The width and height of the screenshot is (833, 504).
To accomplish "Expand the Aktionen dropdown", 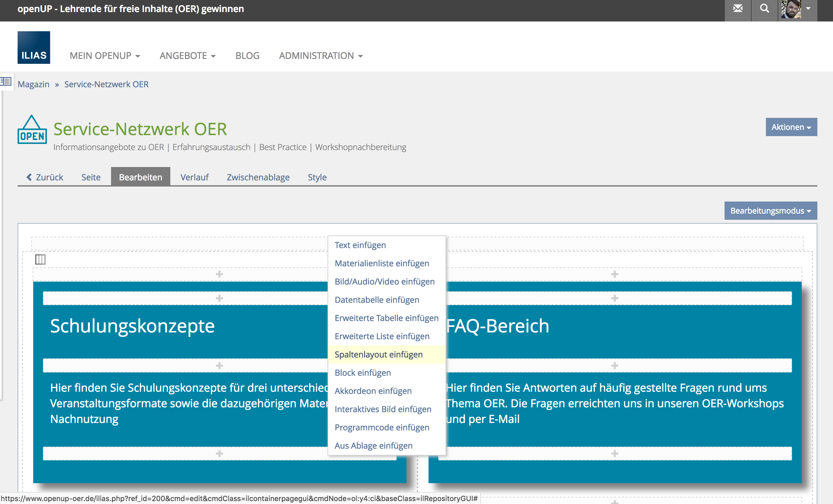I will click(x=791, y=127).
